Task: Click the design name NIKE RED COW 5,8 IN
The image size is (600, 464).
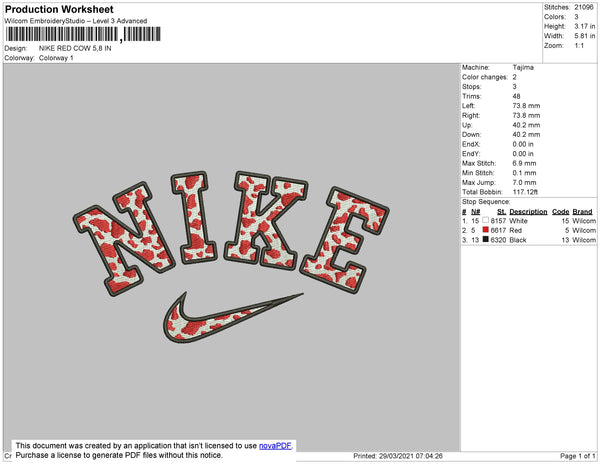Action: point(75,48)
